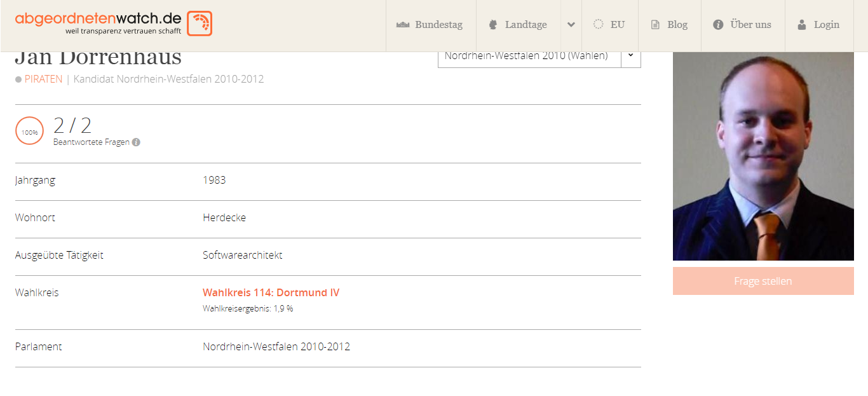868x396 pixels.
Task: Click the Login person icon
Action: point(802,25)
